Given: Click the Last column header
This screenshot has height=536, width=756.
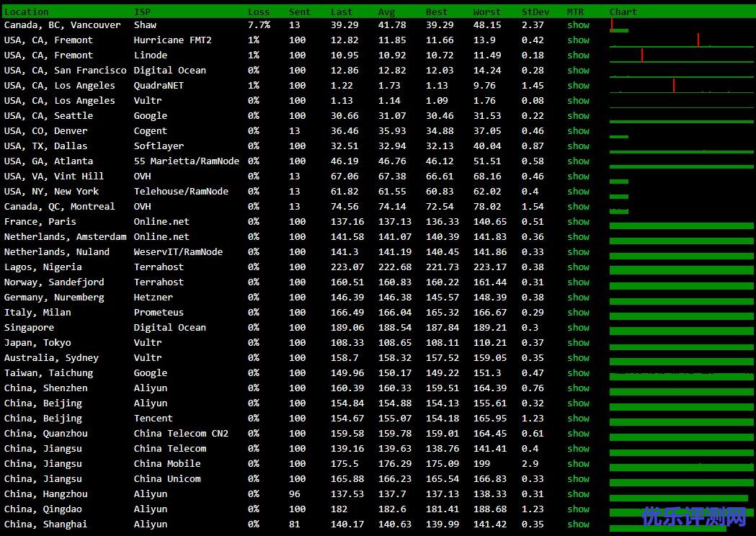Looking at the screenshot, I should pyautogui.click(x=342, y=12).
